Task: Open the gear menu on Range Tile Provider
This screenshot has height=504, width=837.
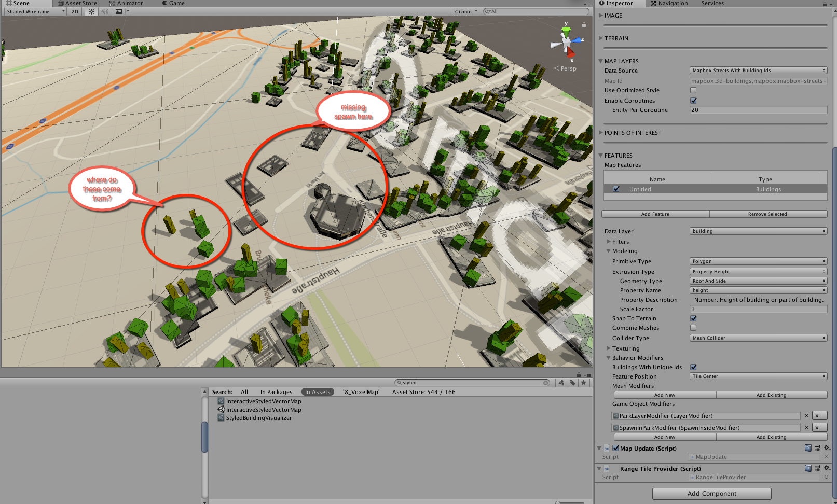Action: coord(826,468)
